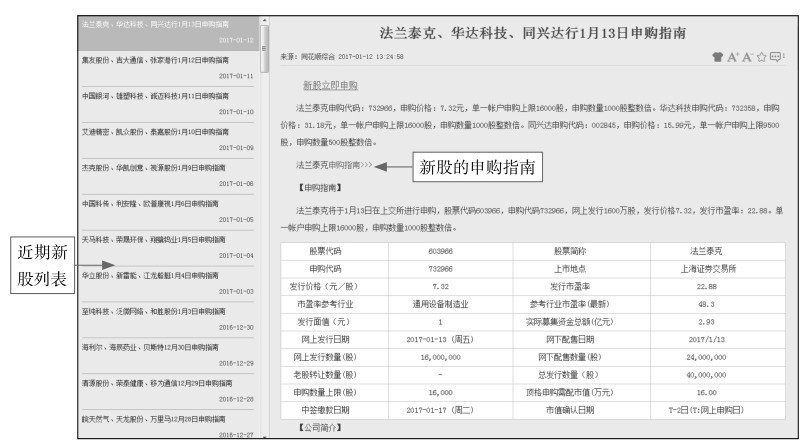Viewport: 811px width, 445px height.
Task: Favorite this article with the star icon
Action: (x=761, y=57)
